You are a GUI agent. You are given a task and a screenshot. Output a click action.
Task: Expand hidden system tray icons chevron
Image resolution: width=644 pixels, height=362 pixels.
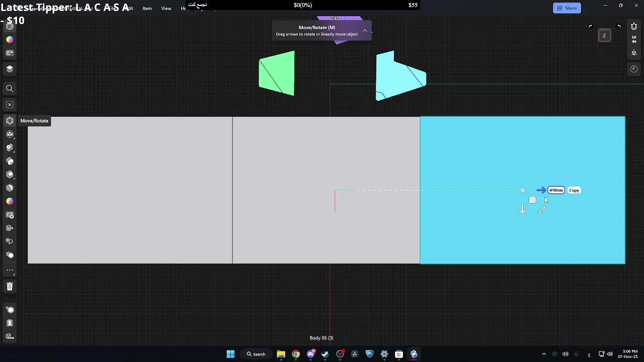coord(544,354)
